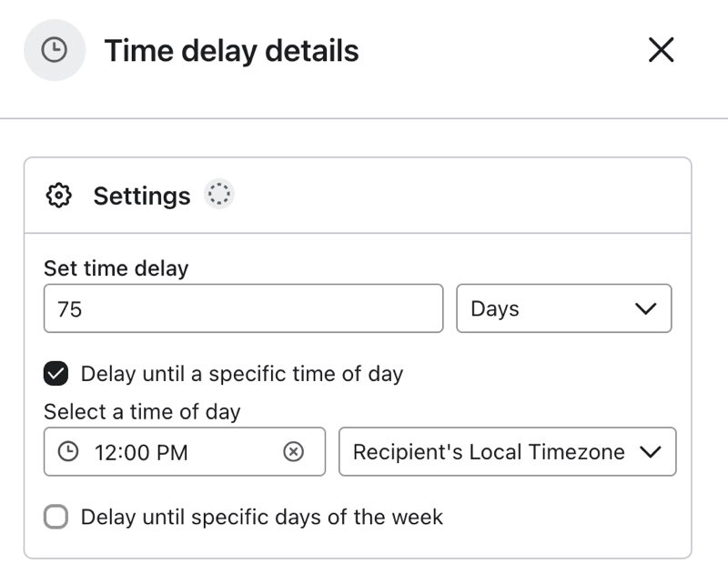Click the Settings gear icon
The height and width of the screenshot is (584, 728).
coord(56,195)
